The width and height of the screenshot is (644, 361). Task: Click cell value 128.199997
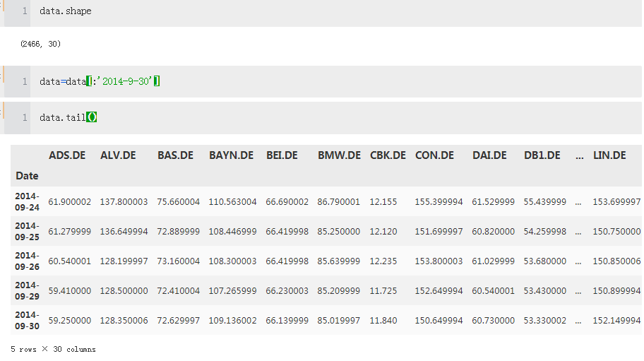point(124,261)
